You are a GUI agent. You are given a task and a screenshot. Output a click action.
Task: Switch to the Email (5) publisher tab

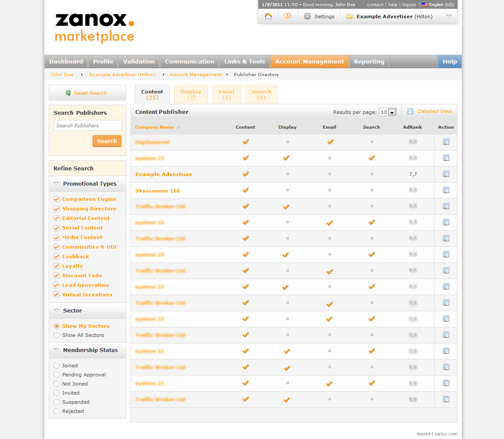[227, 94]
